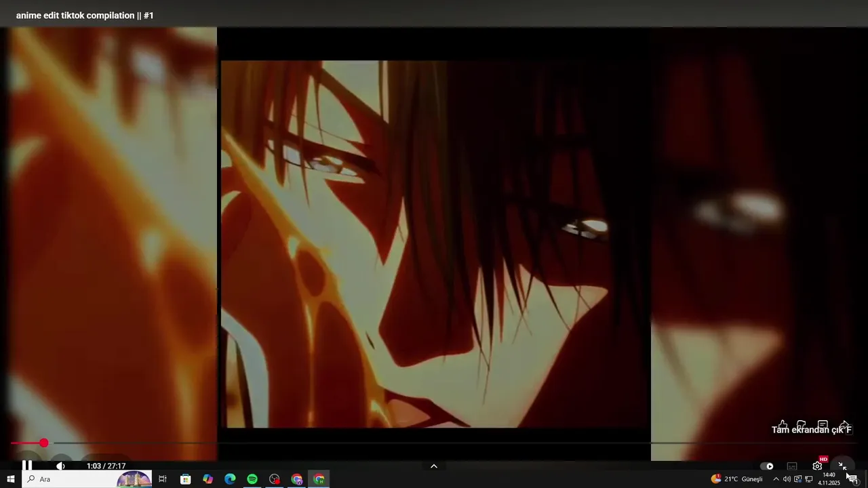868x488 pixels.
Task: Toggle subtitles/closed captions
Action: 792,466
